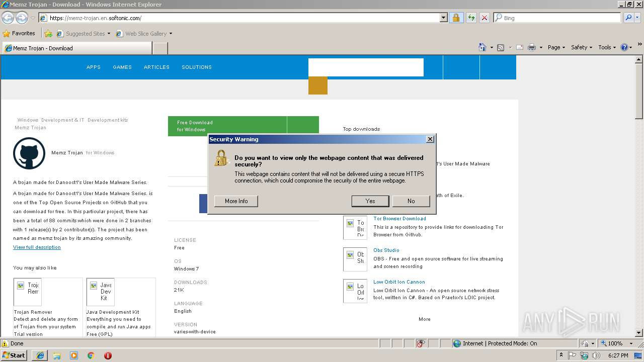Click the security lock icon in status bar
644x362 pixels.
(585, 343)
